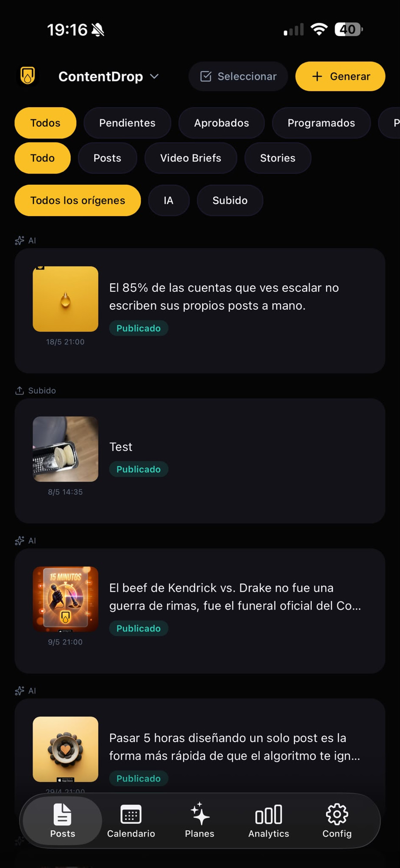Tap the ContentDrop shield logo icon
The height and width of the screenshot is (868, 400).
(x=28, y=76)
